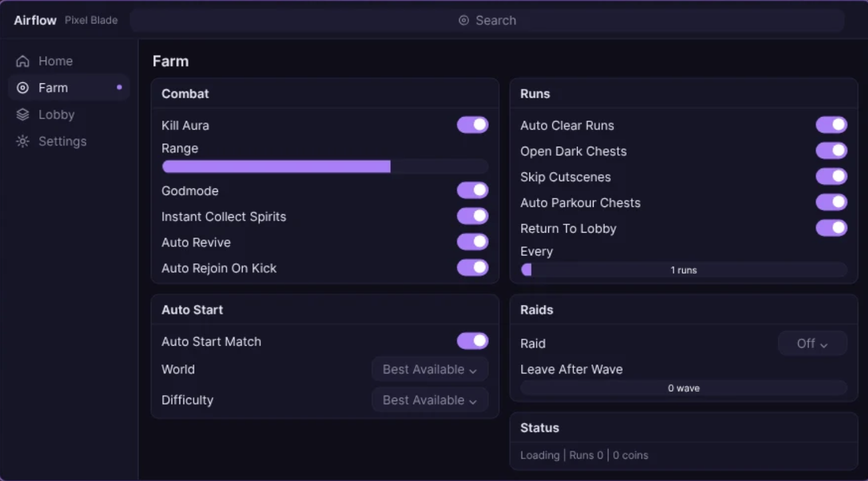Screen dimensions: 868x481
Task: Click the Home sidebar label
Action: click(x=55, y=61)
